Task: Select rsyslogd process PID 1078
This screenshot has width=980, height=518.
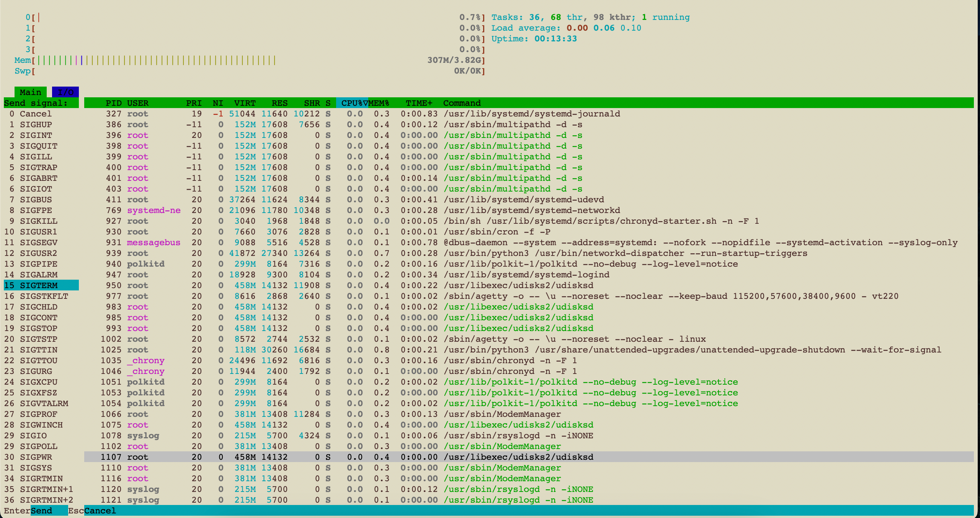Action: [x=529, y=436]
